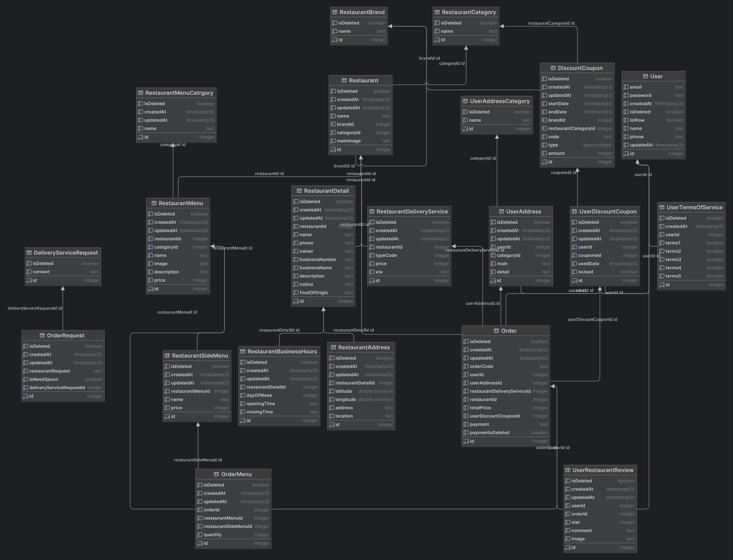Click the restaurantSideMenuId:id relationship label
This screenshot has width=733, height=560.
(198, 460)
